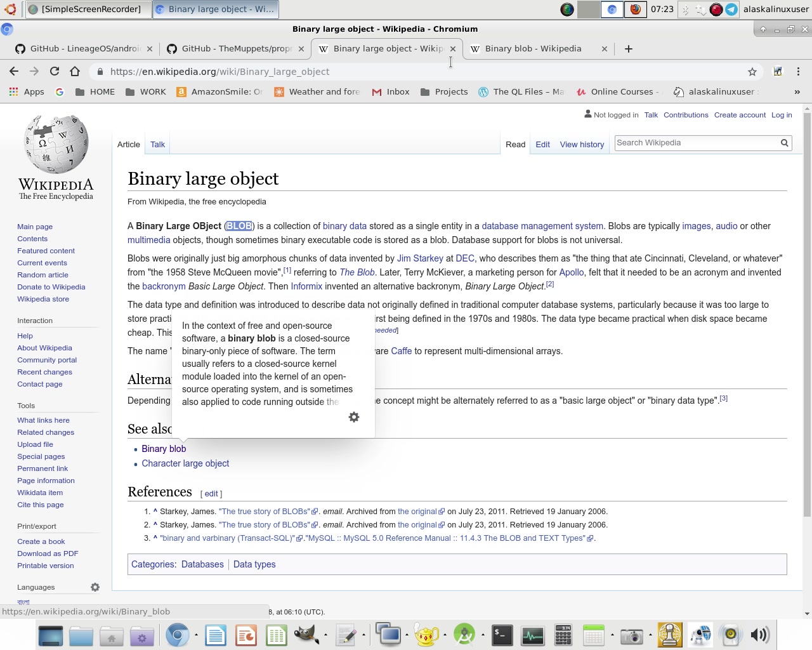Click the browser address bar URL

(219, 72)
